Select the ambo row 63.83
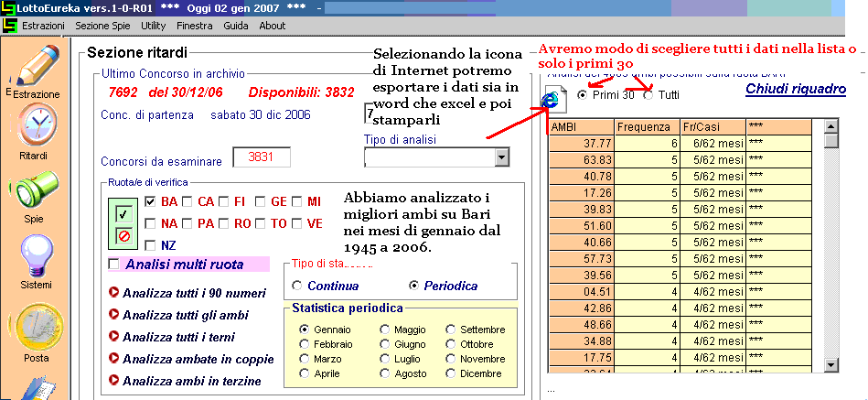The height and width of the screenshot is (400, 868). pos(680,159)
